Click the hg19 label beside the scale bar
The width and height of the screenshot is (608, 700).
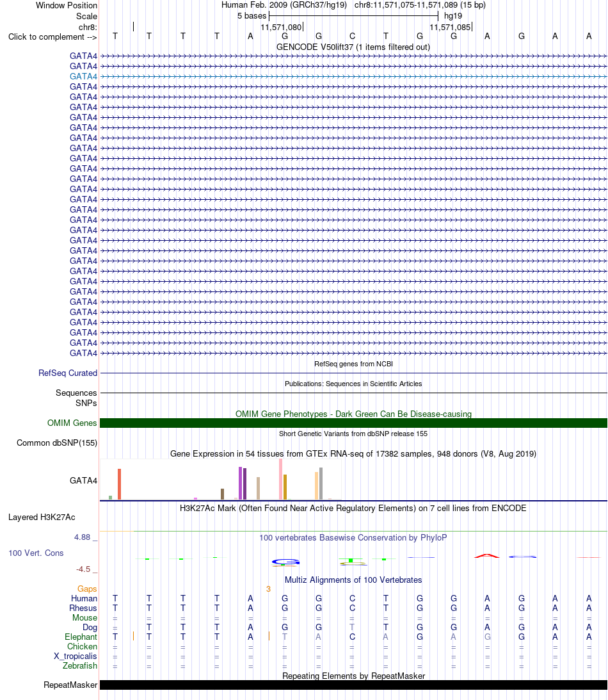click(x=452, y=16)
